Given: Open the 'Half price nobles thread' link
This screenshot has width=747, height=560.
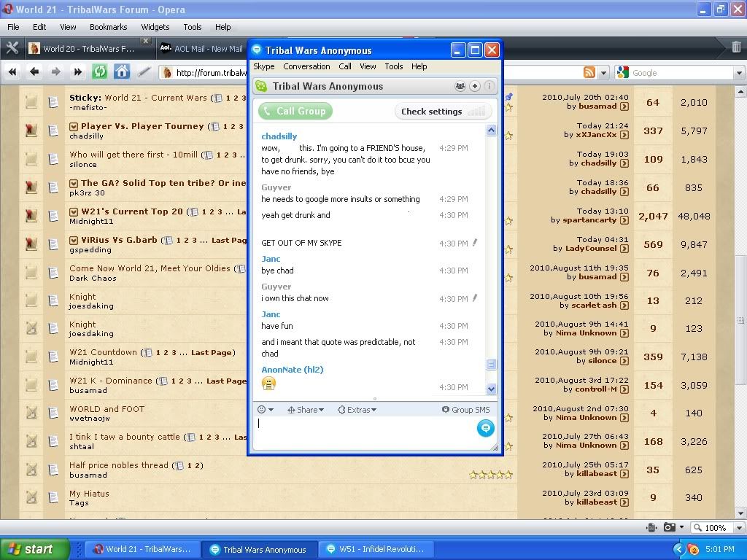Looking at the screenshot, I should (119, 465).
